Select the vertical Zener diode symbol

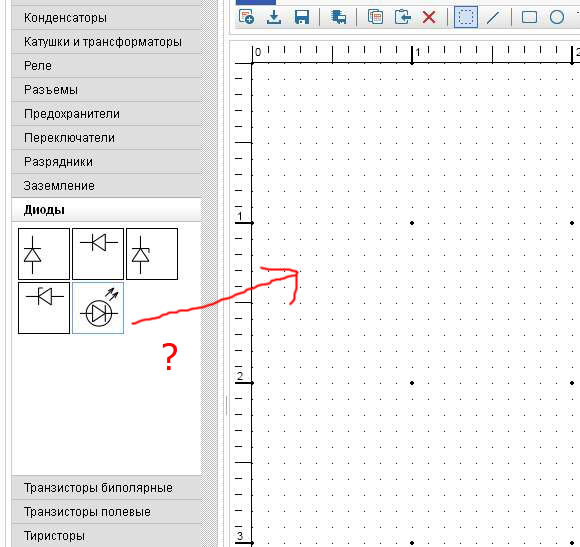(x=152, y=254)
